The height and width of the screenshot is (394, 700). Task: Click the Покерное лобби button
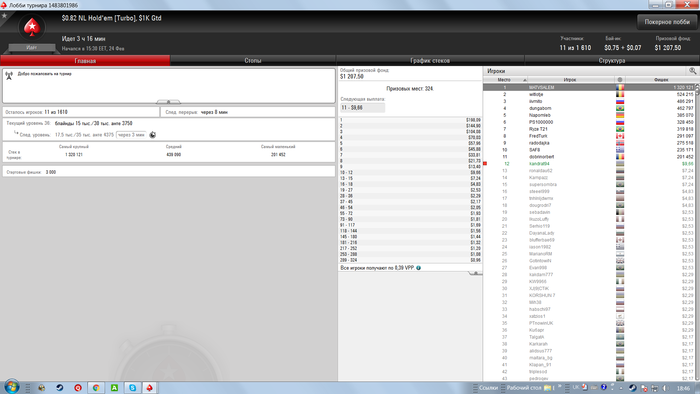[667, 22]
